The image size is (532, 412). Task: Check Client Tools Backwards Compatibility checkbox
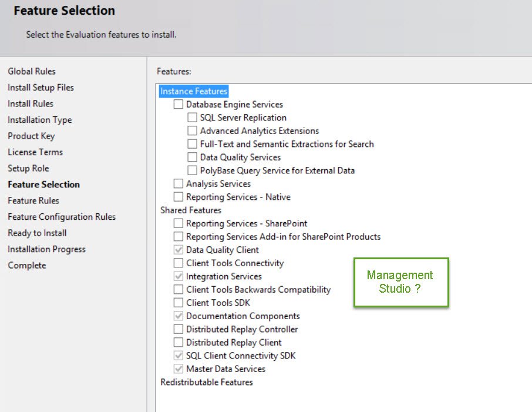[x=179, y=289]
